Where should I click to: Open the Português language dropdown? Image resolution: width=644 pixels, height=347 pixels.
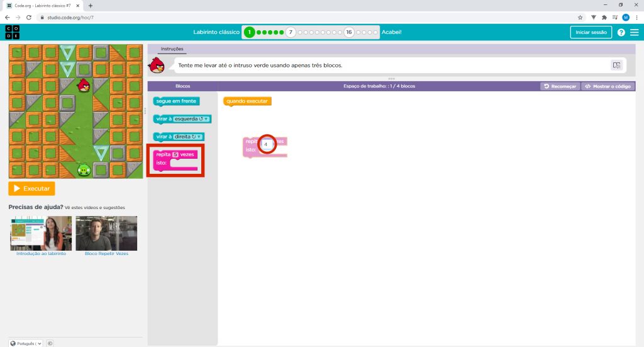(26, 343)
